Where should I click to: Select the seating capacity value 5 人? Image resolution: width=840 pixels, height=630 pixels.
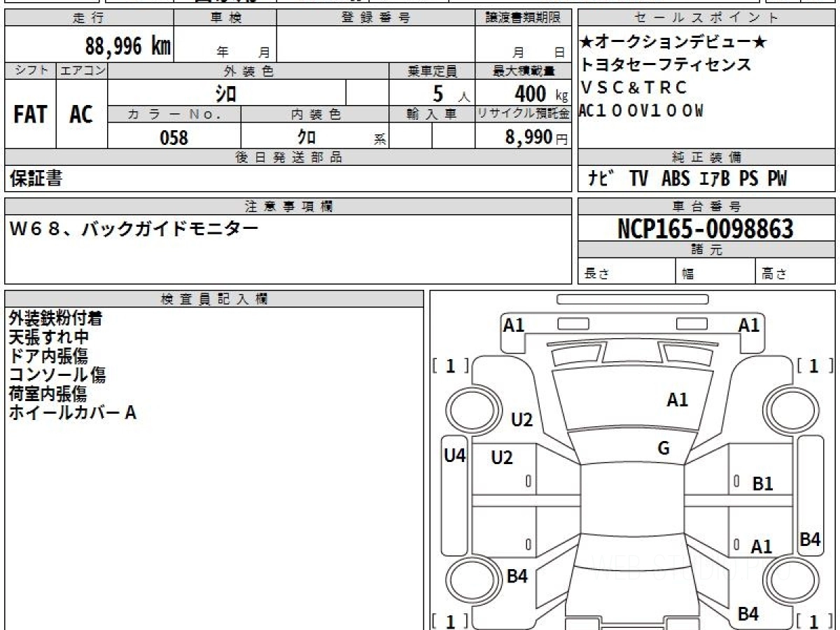(x=451, y=93)
